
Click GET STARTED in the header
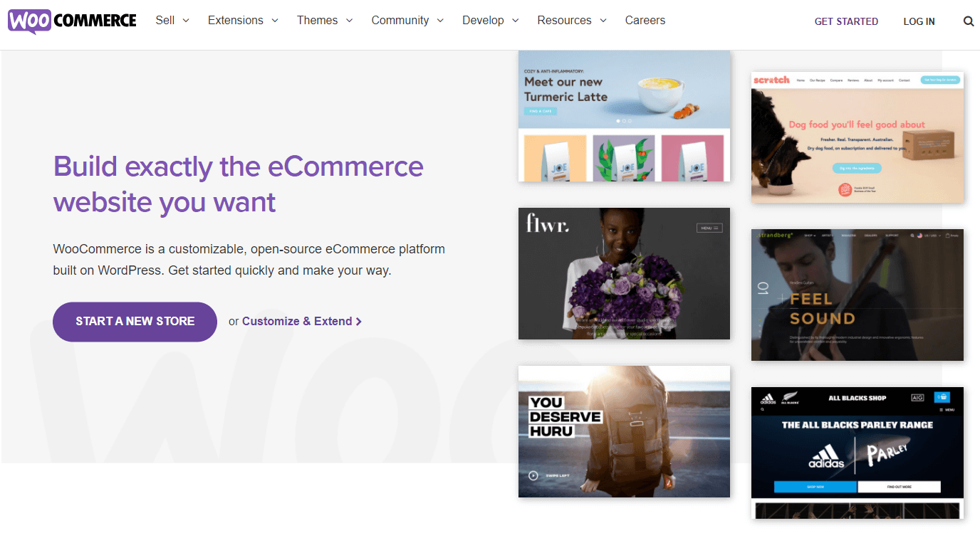[x=846, y=21]
